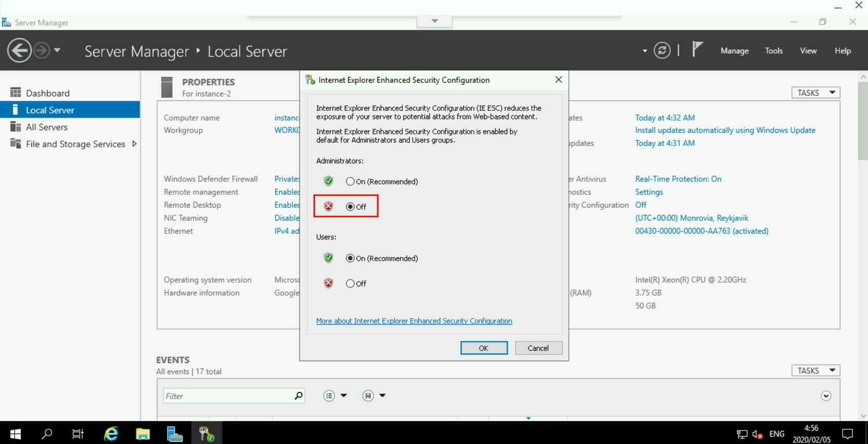Open the dropdown arrow next to list icon
The image size is (868, 444).
click(x=343, y=396)
